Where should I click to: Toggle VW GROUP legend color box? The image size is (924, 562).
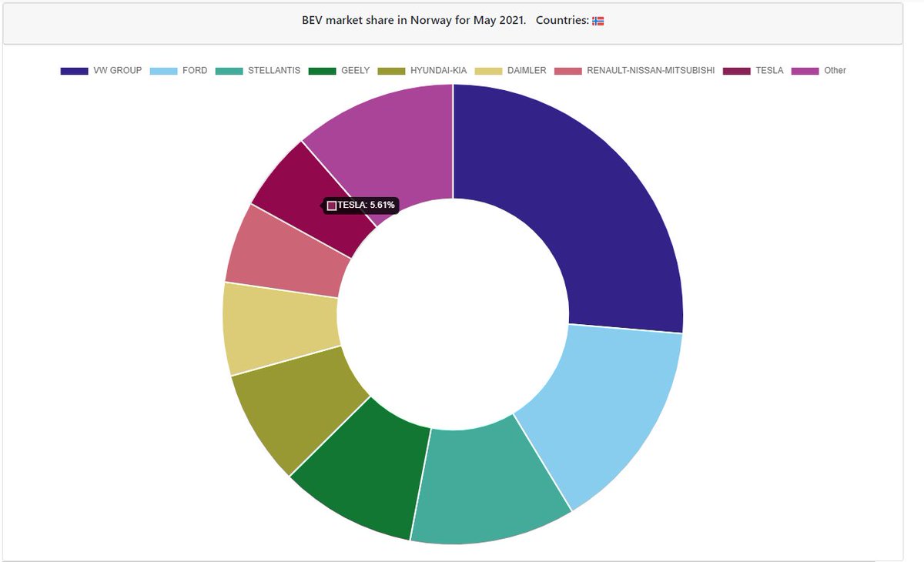74,71
